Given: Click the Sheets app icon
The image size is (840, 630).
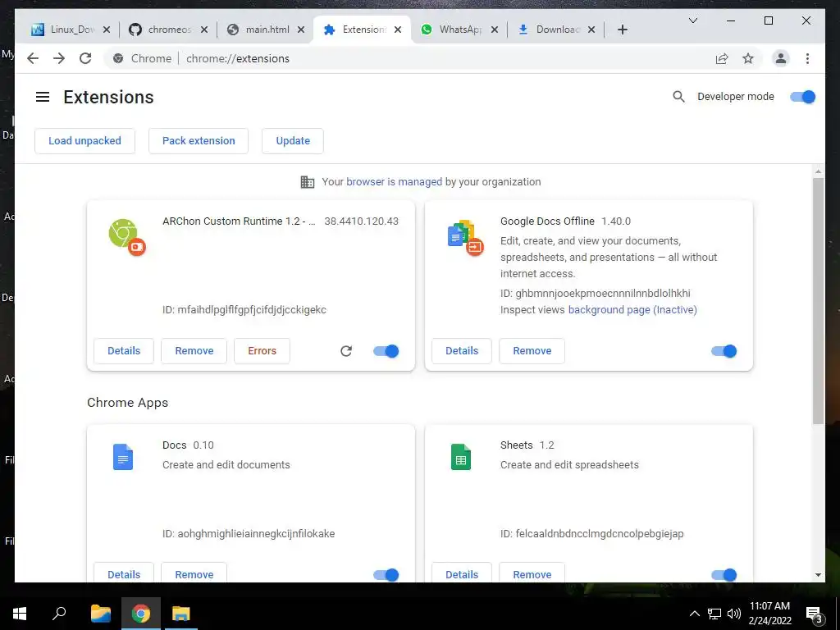Looking at the screenshot, I should [461, 457].
